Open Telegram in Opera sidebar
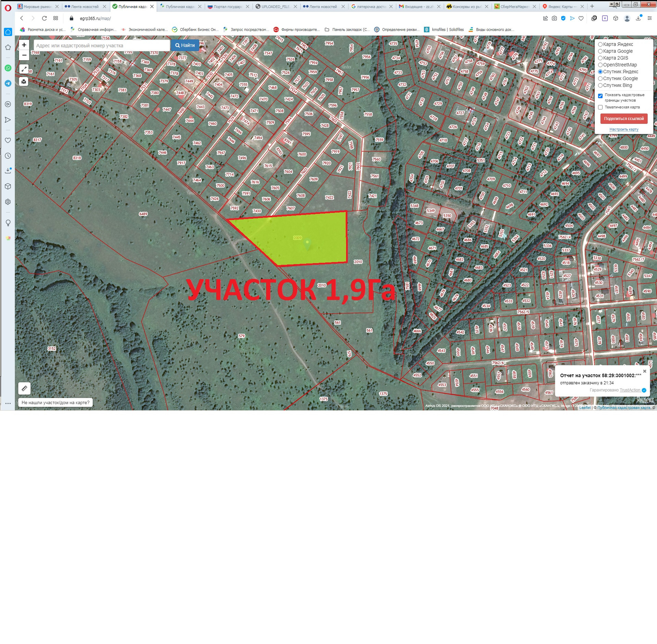The height and width of the screenshot is (644, 657). pyautogui.click(x=8, y=83)
